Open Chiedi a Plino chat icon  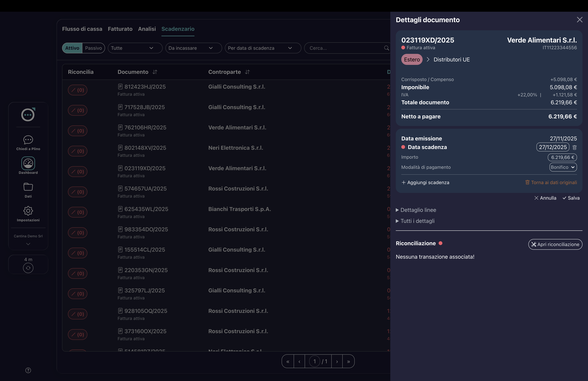click(x=28, y=140)
